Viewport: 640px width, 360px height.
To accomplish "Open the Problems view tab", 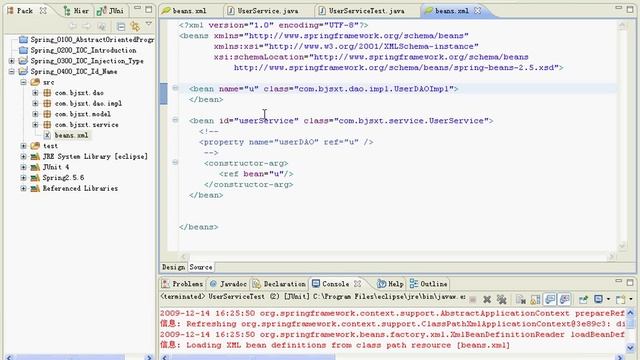I will (x=182, y=284).
